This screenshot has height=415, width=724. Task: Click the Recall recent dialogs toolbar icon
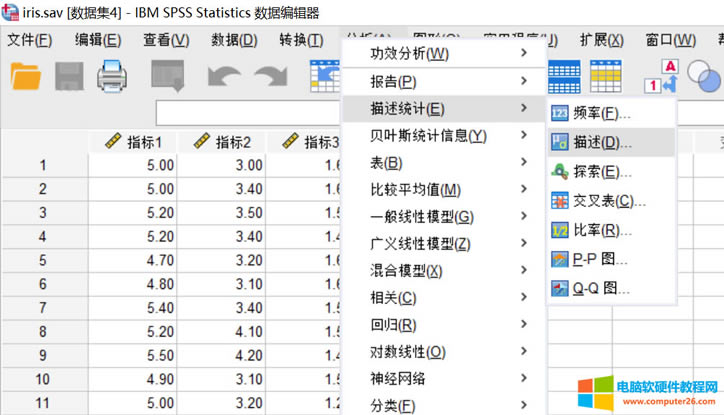166,78
